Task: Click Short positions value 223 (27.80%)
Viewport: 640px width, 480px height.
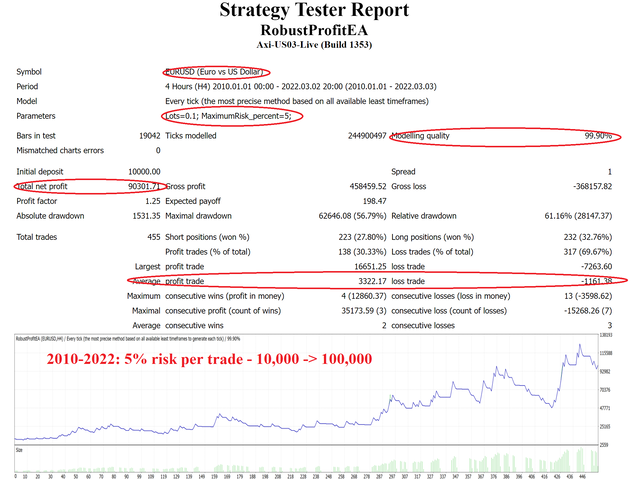Action: (x=362, y=237)
